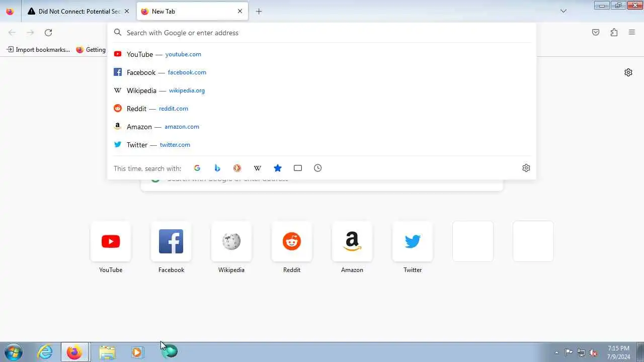Viewport: 644px width, 362px height.
Task: Personalize New Tab with gear icon
Action: tap(628, 72)
